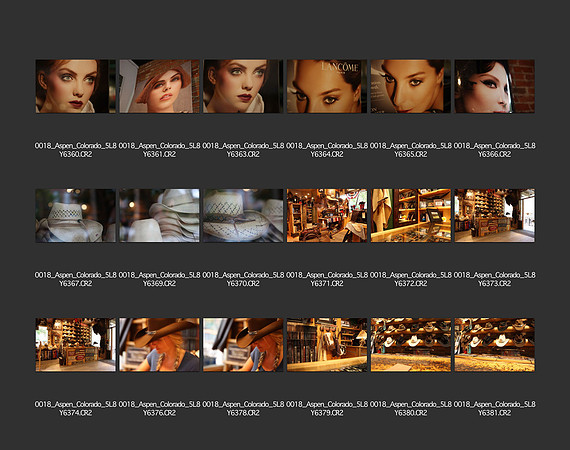Select thumbnail of image Y6366.CR2
The width and height of the screenshot is (570, 450).
(x=494, y=86)
